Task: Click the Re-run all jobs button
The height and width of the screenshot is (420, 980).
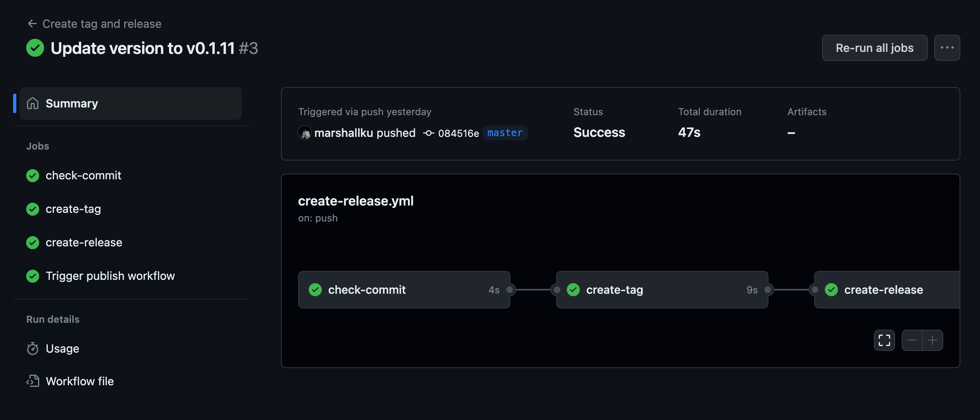Action: point(874,48)
